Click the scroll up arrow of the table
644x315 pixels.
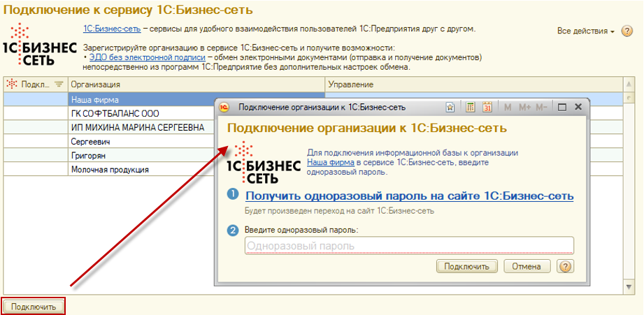[x=629, y=85]
